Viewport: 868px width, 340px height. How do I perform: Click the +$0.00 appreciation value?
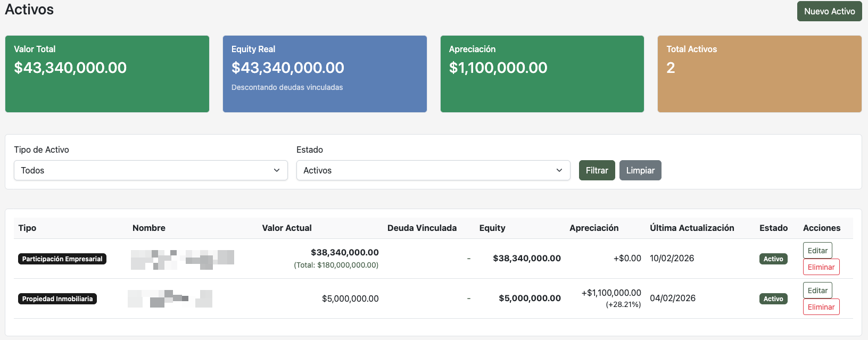(627, 258)
